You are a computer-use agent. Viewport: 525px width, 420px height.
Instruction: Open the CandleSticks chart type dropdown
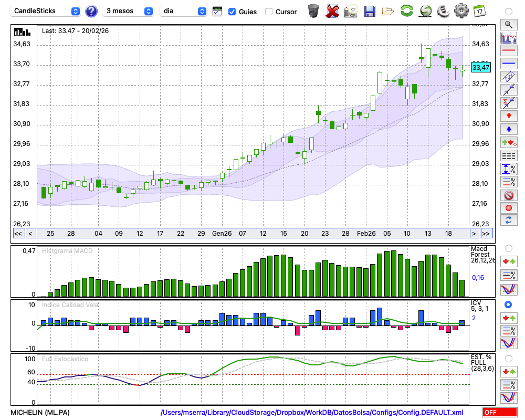pyautogui.click(x=46, y=11)
